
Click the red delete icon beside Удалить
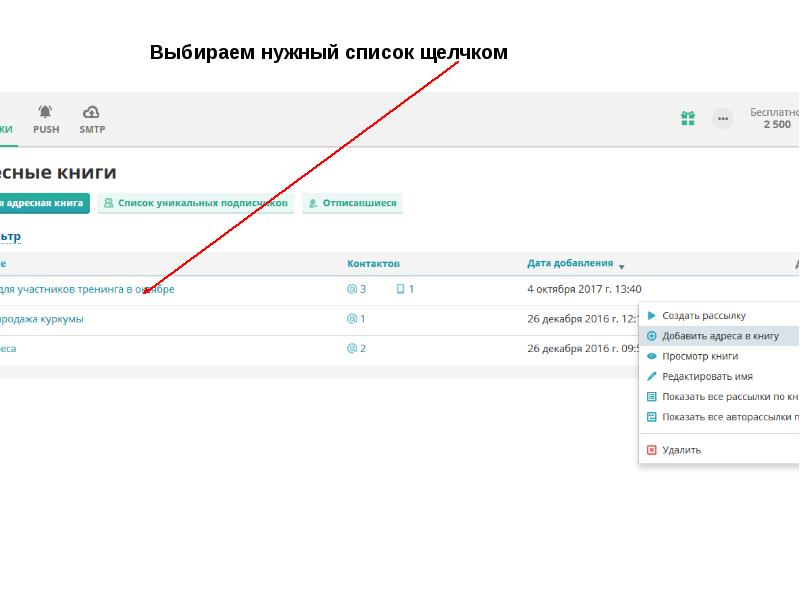click(x=651, y=449)
